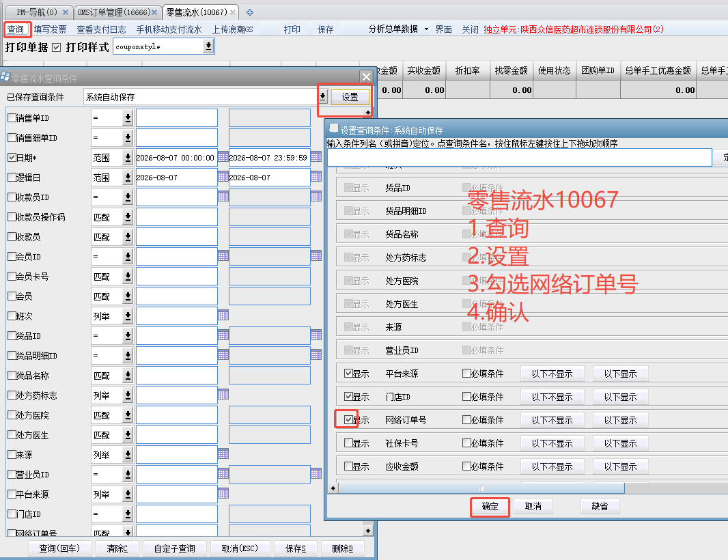Check the 会员卡号 condition checkbox
Image resolution: width=728 pixels, height=560 pixels.
point(12,277)
